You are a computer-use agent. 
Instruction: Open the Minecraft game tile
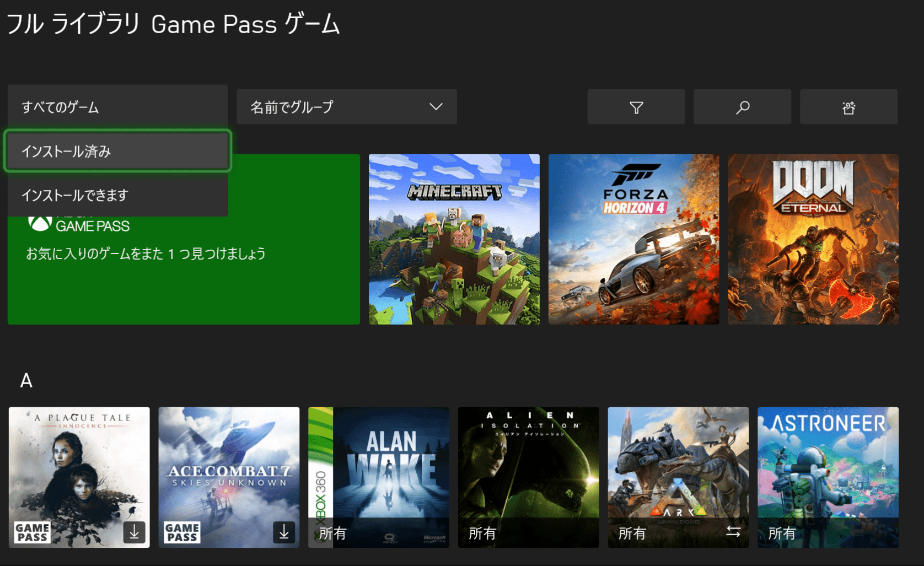coord(454,239)
